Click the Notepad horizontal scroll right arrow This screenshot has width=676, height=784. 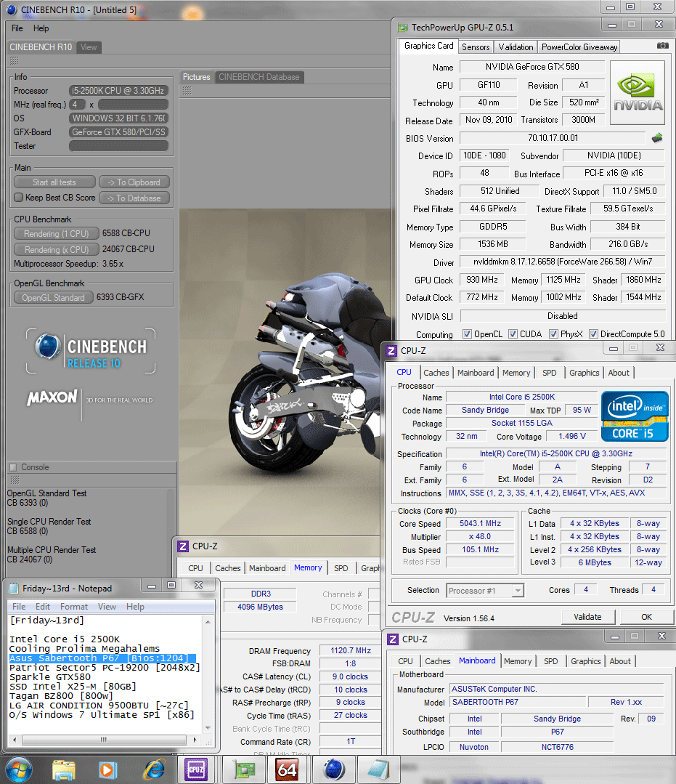pos(195,740)
